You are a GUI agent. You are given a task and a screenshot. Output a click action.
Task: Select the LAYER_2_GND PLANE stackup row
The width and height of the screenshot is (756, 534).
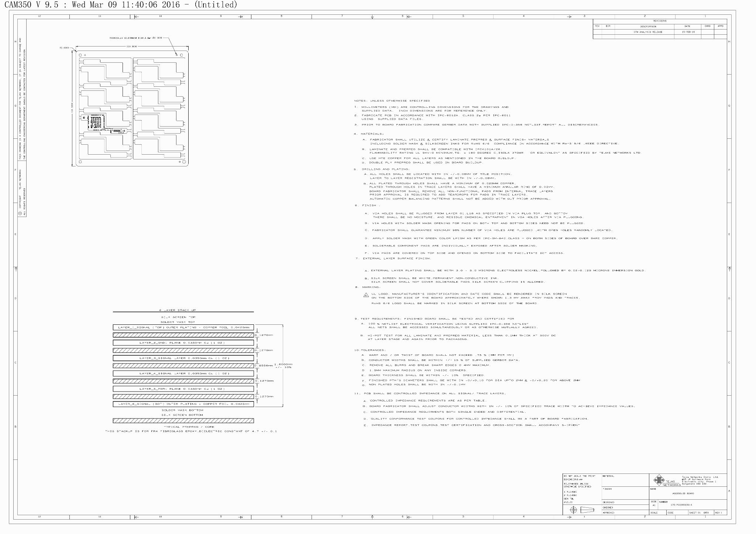coord(183,343)
